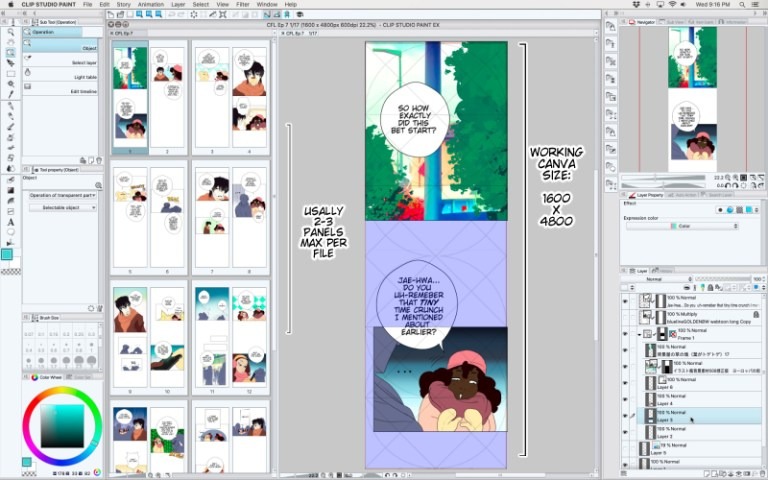Open page 2 thumbnail in page manager
This screenshot has height=480, width=768.
(167, 97)
